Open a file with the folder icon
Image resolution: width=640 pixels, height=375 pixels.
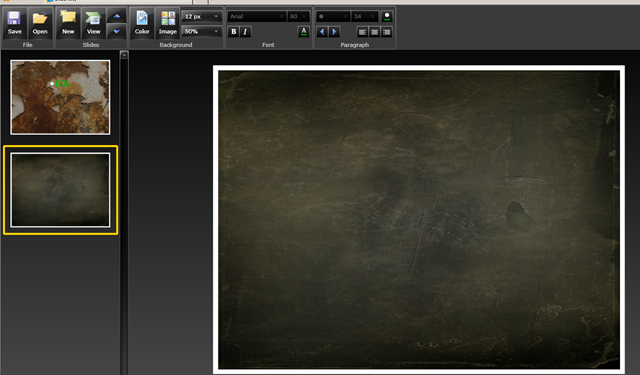coord(40,23)
